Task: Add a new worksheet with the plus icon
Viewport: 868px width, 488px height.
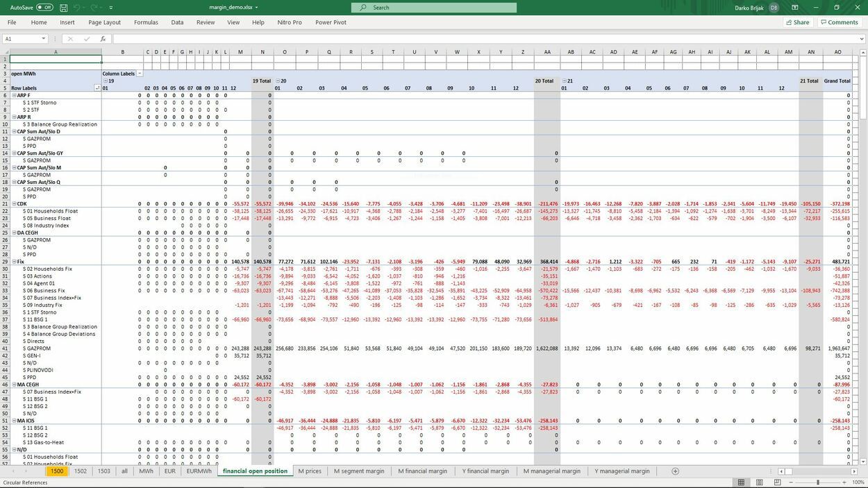Action: point(674,471)
